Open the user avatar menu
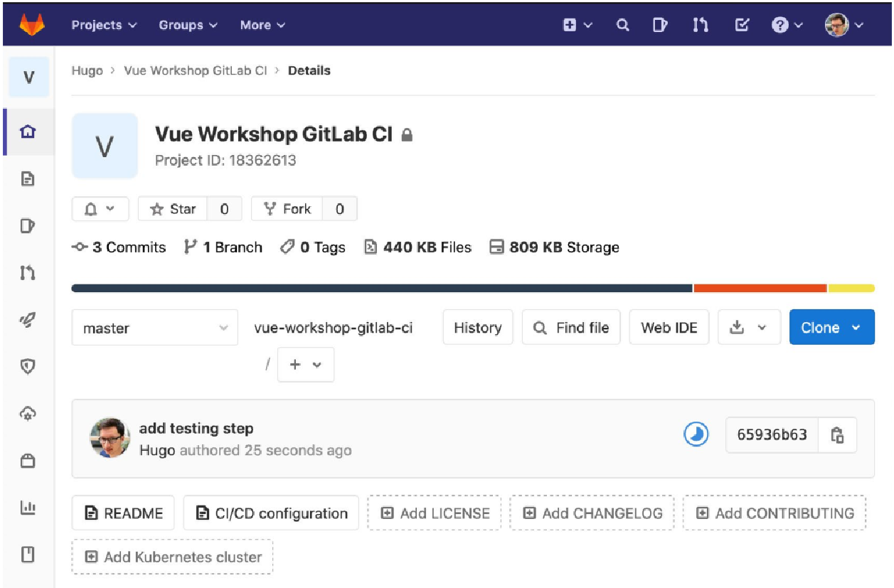The width and height of the screenshot is (894, 588). pyautogui.click(x=844, y=25)
